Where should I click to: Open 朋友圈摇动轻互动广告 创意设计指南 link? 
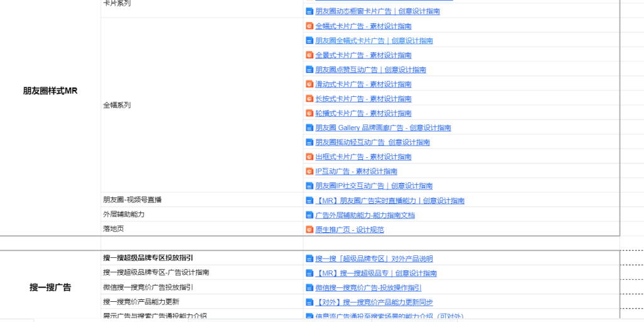372,142
